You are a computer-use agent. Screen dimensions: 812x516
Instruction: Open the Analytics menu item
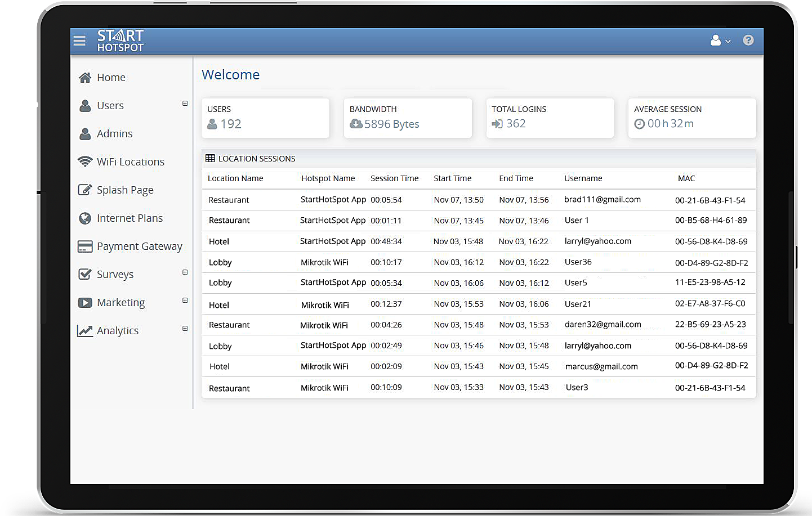tap(118, 331)
